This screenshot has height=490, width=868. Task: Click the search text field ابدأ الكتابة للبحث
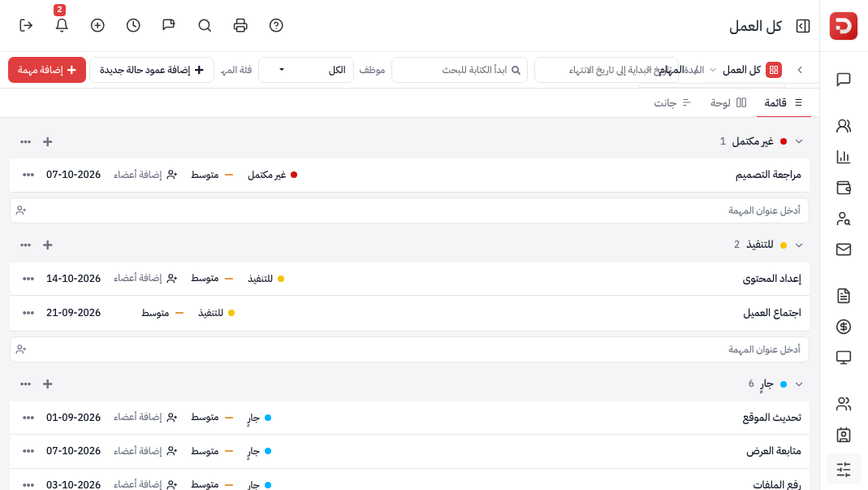tap(460, 70)
